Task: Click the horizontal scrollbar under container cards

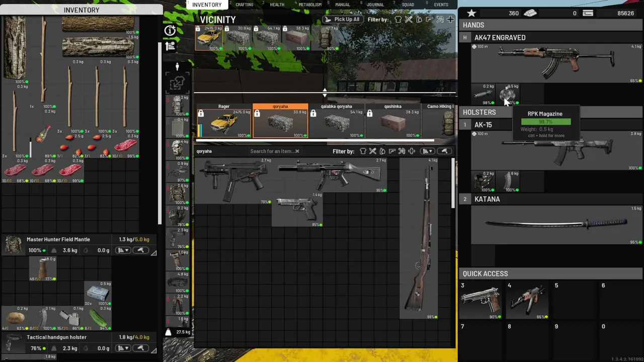Action: click(x=314, y=141)
